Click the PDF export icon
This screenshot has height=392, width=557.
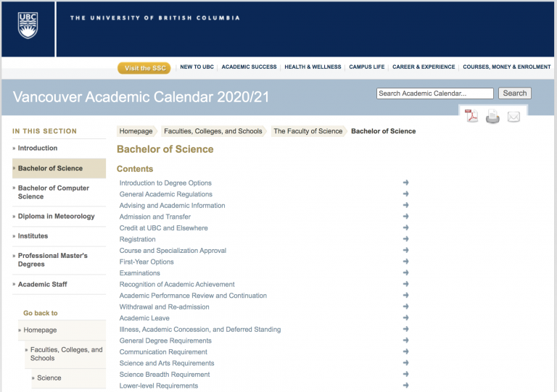(x=471, y=117)
